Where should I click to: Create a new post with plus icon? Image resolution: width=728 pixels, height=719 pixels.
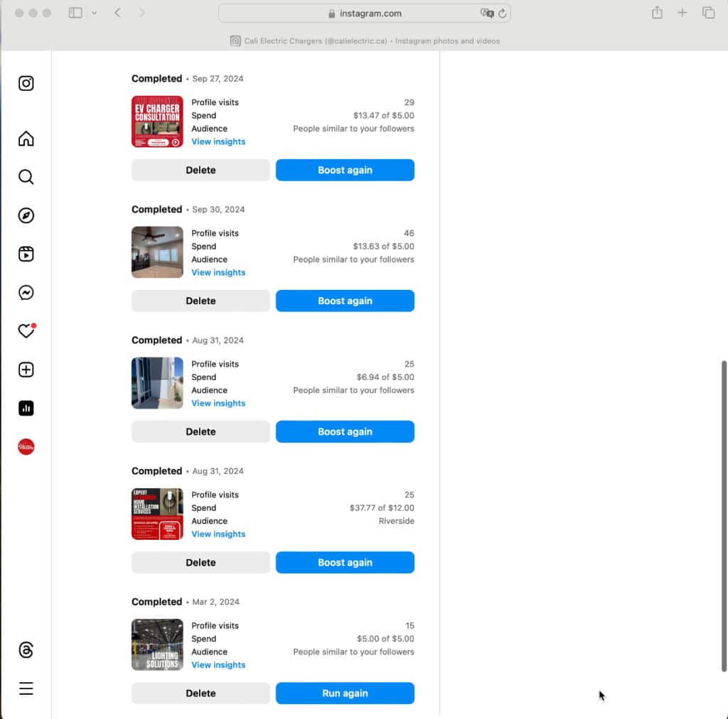tap(26, 370)
